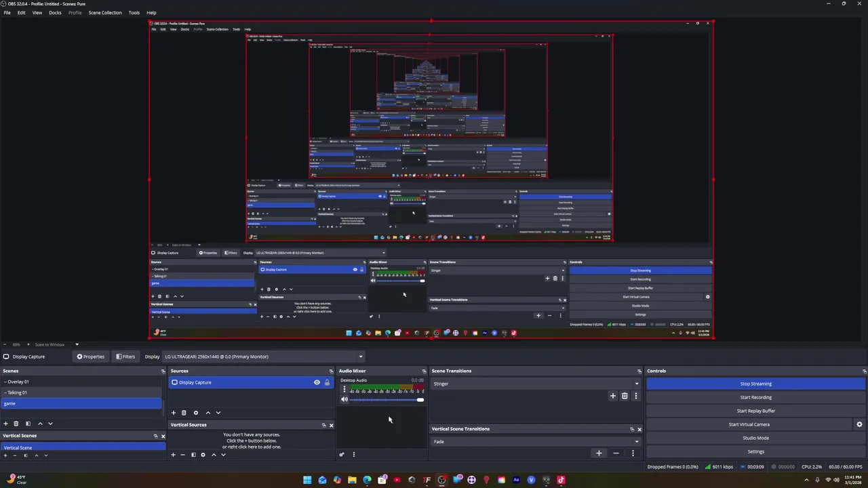Screen dimensions: 868x488
Task: Open Audio Mixer bottom three-dot menu
Action: click(353, 455)
